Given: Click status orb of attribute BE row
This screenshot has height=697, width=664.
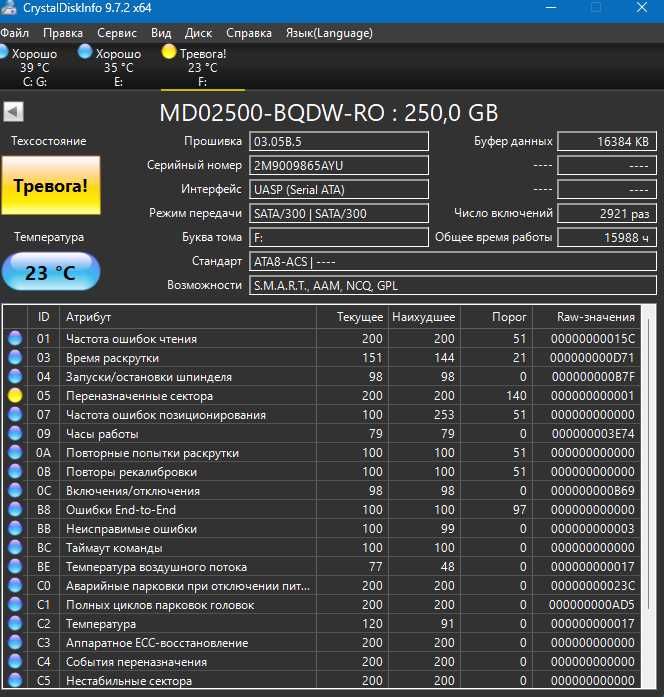Looking at the screenshot, I should (15, 566).
